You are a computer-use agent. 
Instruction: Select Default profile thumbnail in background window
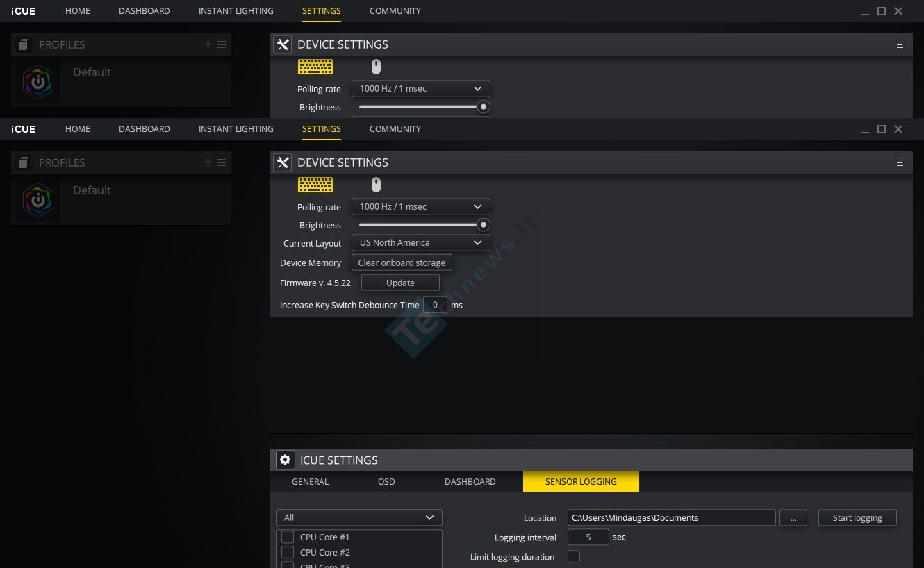coord(38,82)
